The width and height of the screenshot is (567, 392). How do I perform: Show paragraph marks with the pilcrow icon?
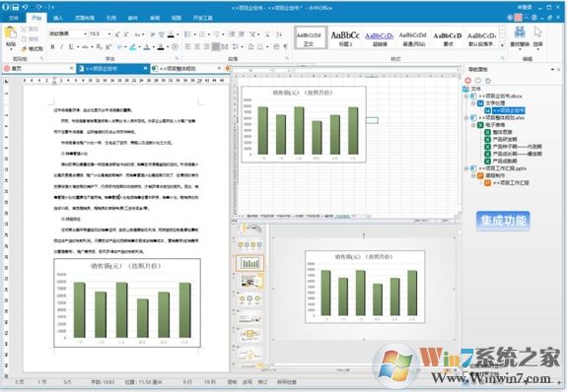[x=286, y=46]
